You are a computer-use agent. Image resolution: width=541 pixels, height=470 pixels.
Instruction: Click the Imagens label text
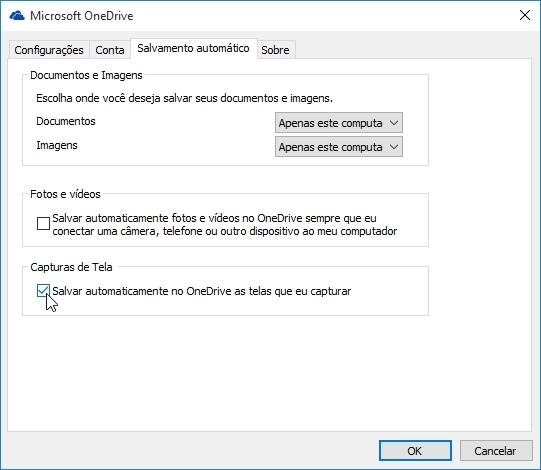(x=57, y=145)
